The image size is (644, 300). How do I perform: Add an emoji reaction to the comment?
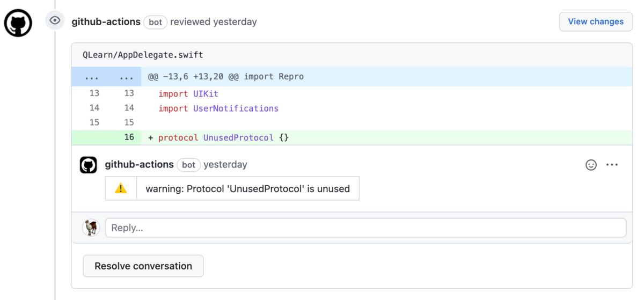pyautogui.click(x=591, y=165)
